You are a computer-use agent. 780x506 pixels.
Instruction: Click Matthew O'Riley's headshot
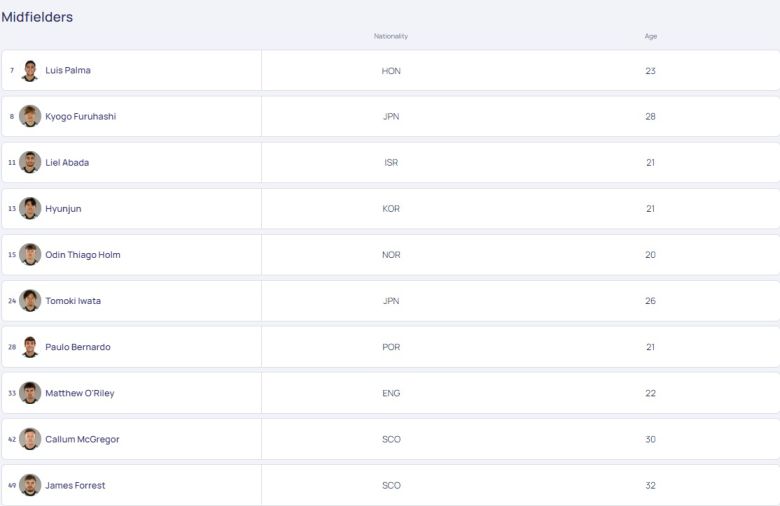point(30,393)
